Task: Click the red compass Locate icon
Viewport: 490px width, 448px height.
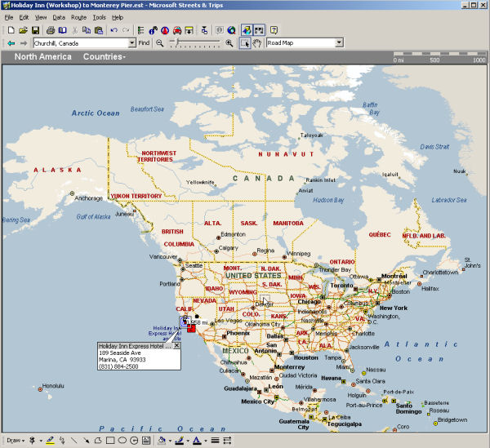Action: click(x=165, y=30)
